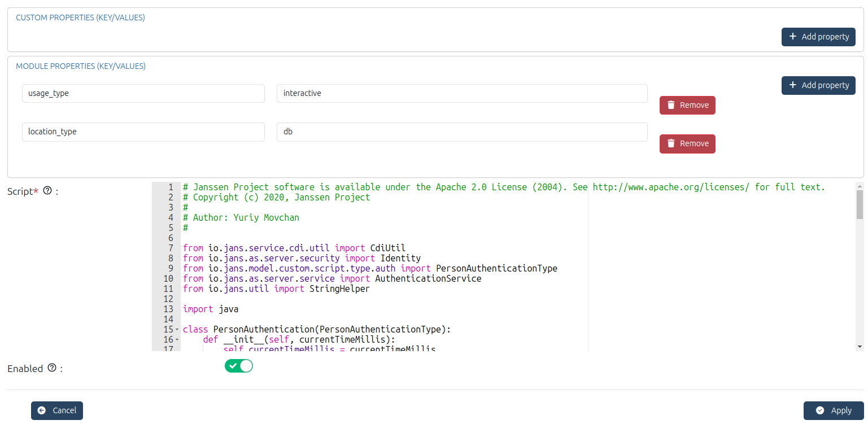This screenshot has height=433, width=868.
Task: Click the plus icon in Module Properties Add property
Action: [793, 85]
